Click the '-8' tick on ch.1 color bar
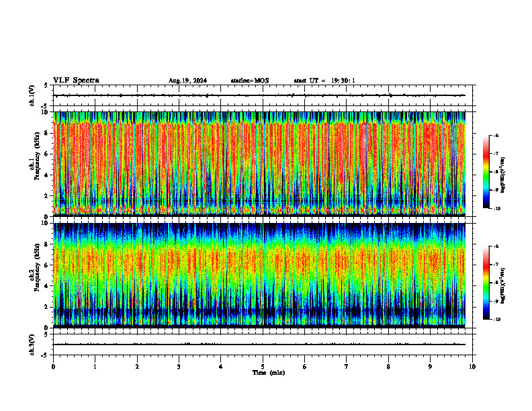This screenshot has height=411, width=532. click(496, 172)
